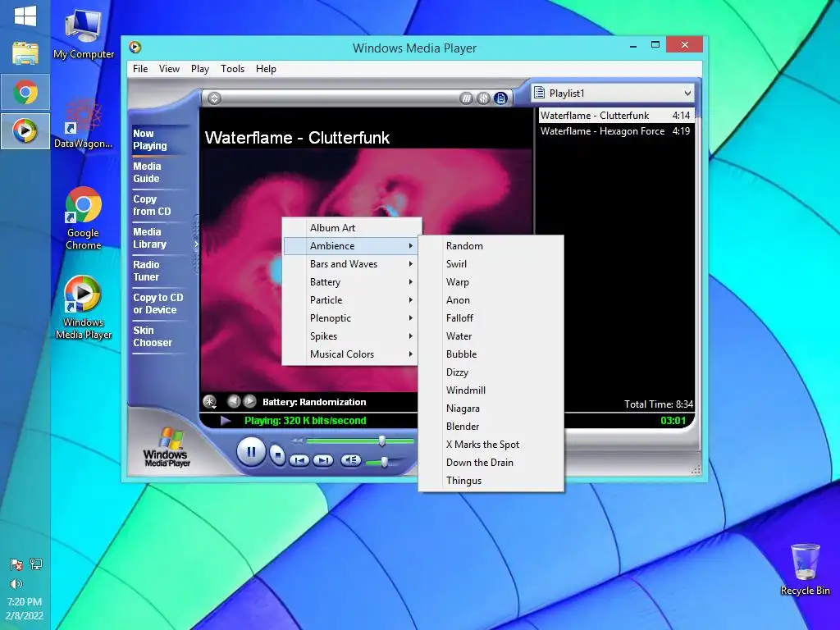Choose the Anon visualization
The image size is (840, 630).
491,300
